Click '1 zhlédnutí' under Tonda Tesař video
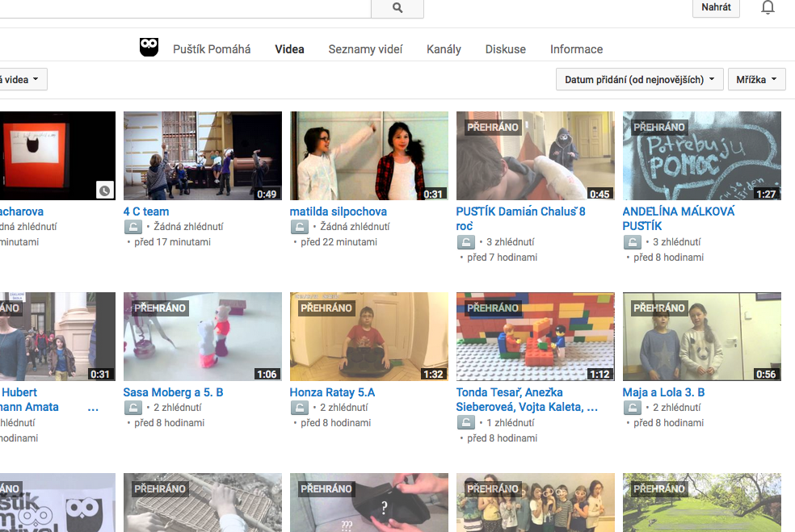The image size is (795, 532). [x=510, y=422]
